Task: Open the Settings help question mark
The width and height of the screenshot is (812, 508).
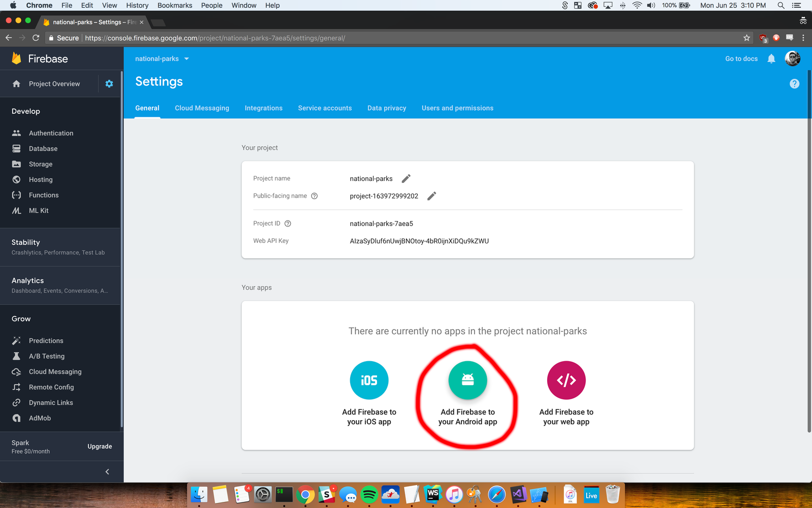Action: 795,84
